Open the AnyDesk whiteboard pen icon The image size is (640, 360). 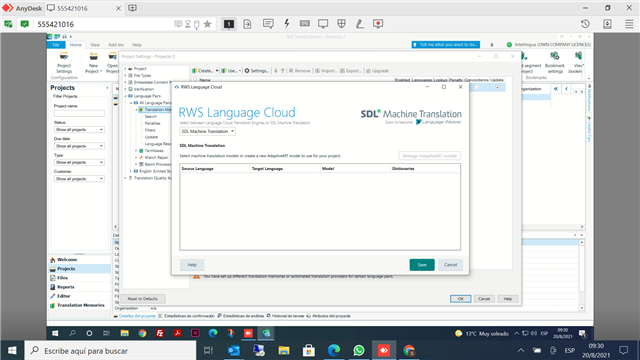(360, 24)
